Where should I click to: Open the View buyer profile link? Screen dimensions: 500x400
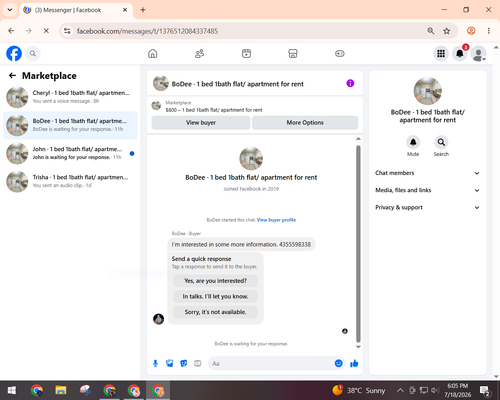pyautogui.click(x=276, y=220)
